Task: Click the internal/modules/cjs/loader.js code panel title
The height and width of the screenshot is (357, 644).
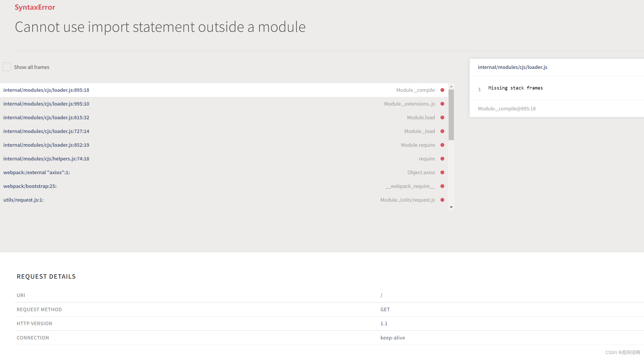Action: pyautogui.click(x=512, y=67)
